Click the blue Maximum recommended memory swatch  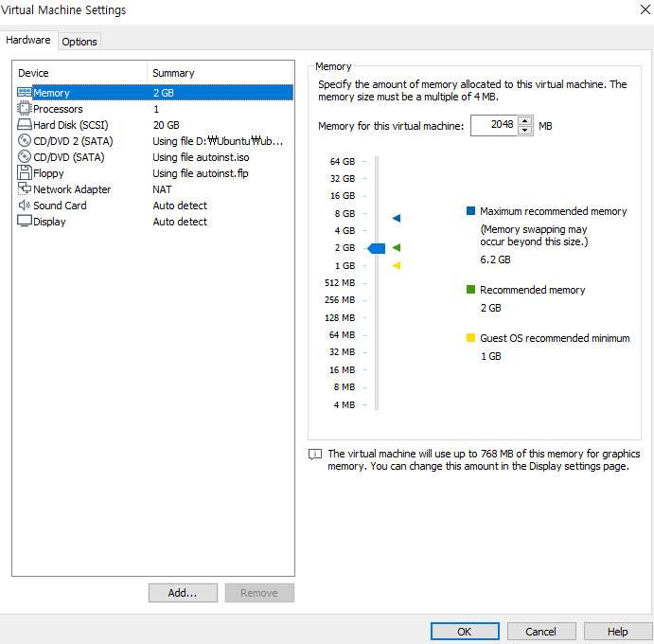pos(470,211)
